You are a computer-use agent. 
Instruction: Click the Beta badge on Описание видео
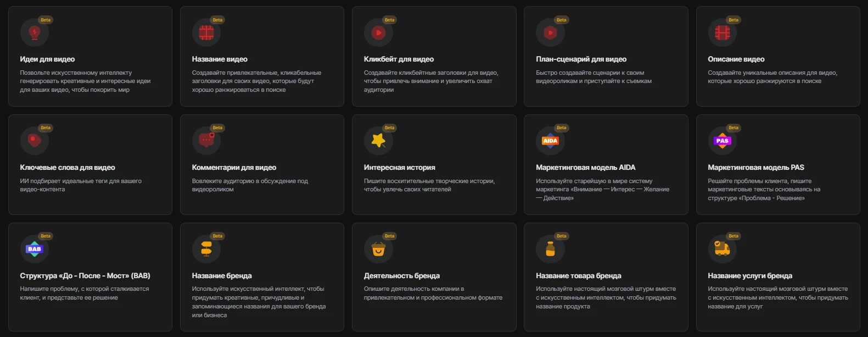click(x=733, y=20)
